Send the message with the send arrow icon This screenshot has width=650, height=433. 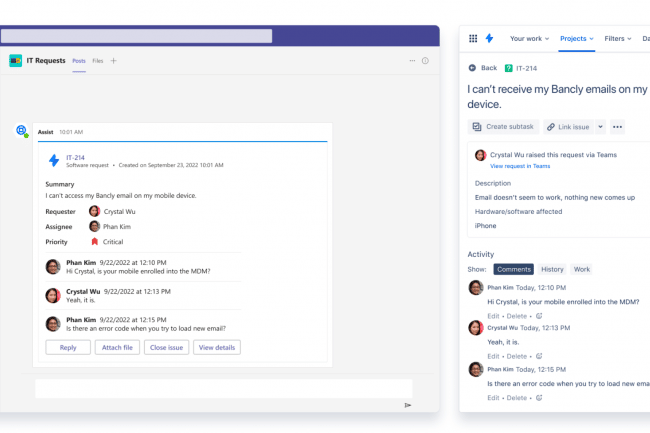[x=408, y=405]
